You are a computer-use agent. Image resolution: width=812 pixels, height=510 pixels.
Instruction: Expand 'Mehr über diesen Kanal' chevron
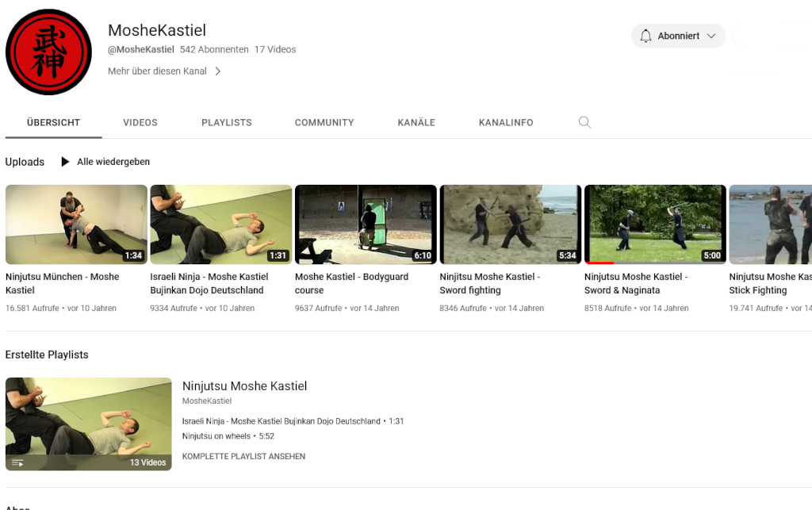point(218,71)
